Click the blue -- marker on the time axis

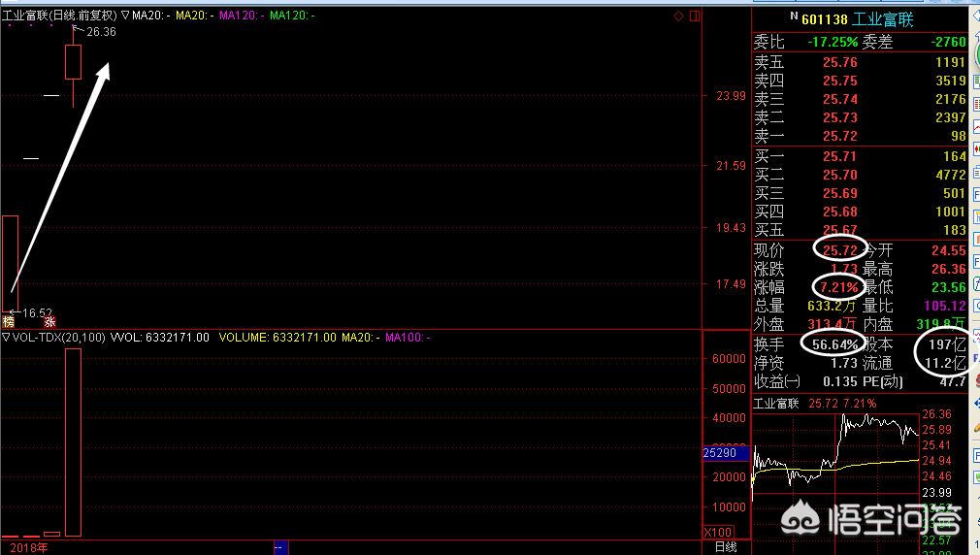(280, 547)
